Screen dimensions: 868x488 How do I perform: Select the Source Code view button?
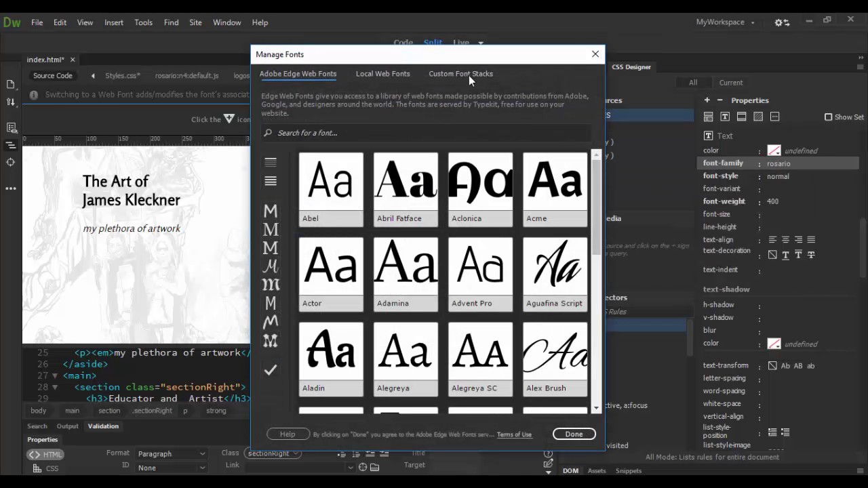click(x=52, y=76)
